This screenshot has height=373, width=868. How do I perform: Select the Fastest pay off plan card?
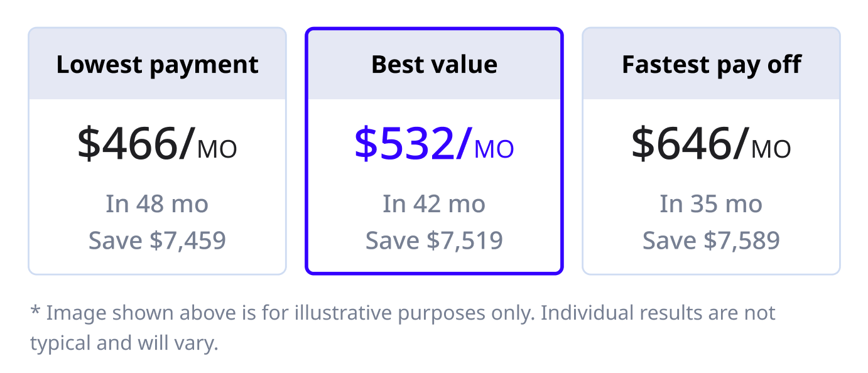[x=711, y=151]
